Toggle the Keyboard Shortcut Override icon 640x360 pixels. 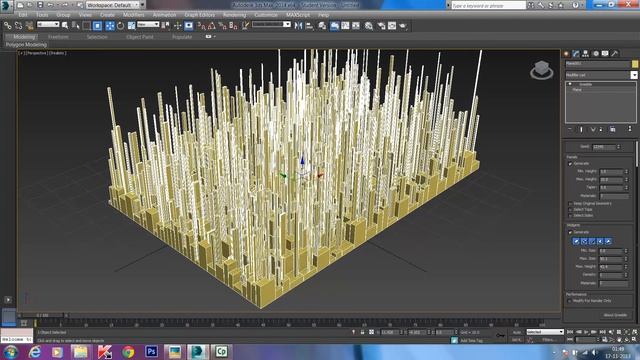click(x=189, y=26)
